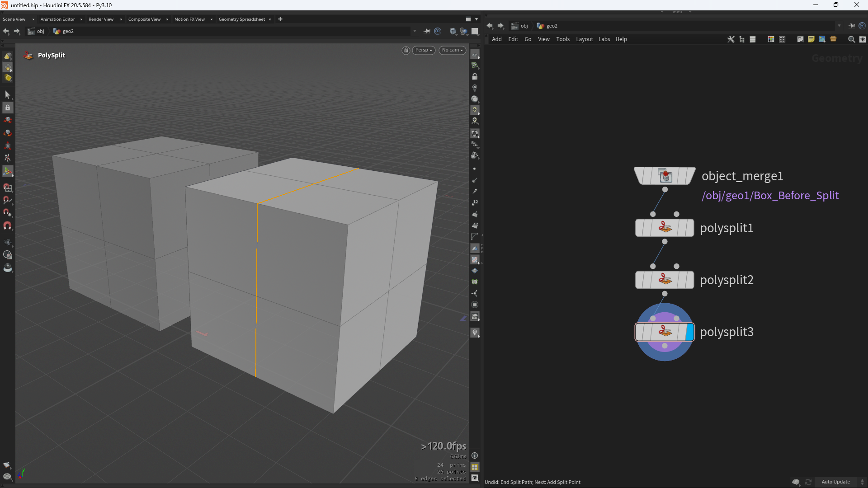Show the tree view icon in network toolbar

point(742,39)
